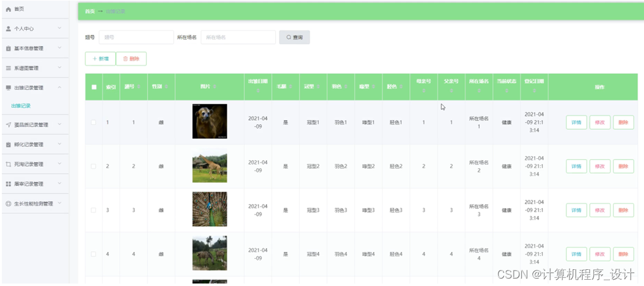The height and width of the screenshot is (286, 644).
Task: Expand the 死淘记录管理 menu chevron
Action: pyautogui.click(x=60, y=164)
